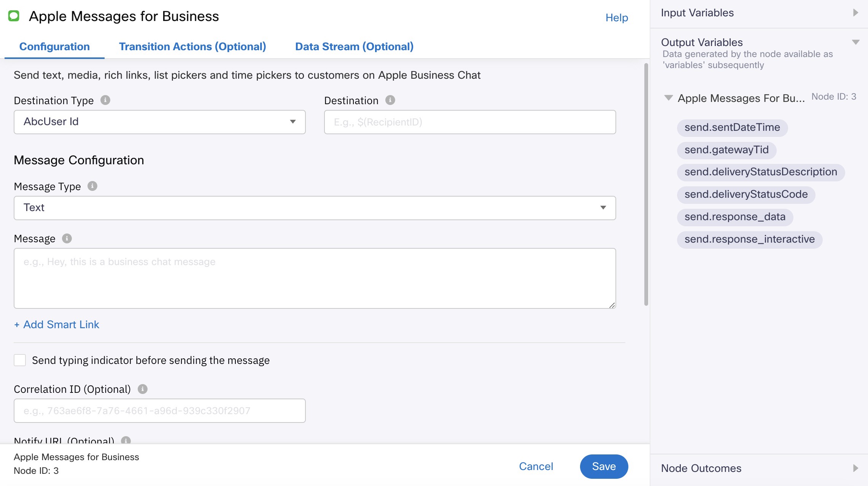Click the Correlation ID input field

pyautogui.click(x=160, y=411)
